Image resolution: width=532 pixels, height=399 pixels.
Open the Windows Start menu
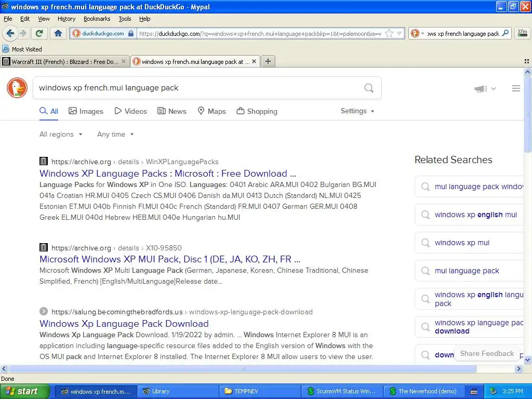(24, 391)
